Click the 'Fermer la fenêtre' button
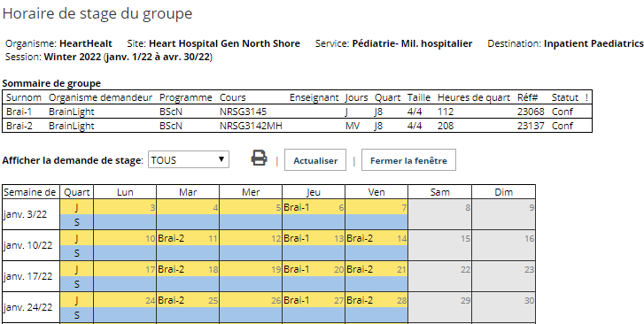644x324 pixels. (x=408, y=160)
